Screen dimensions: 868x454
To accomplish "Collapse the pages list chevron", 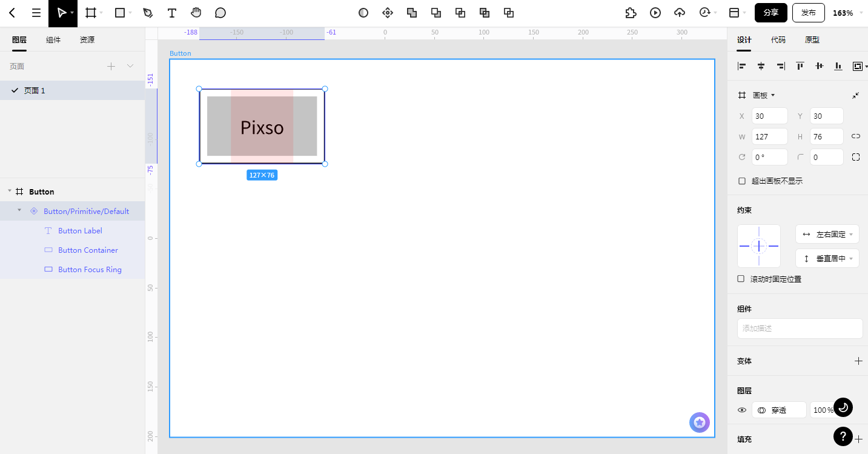I will coord(130,66).
